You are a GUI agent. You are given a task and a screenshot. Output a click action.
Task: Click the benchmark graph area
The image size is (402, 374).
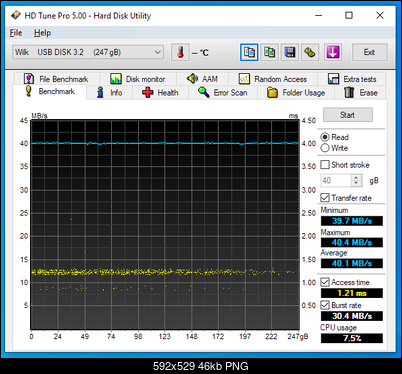tap(165, 225)
